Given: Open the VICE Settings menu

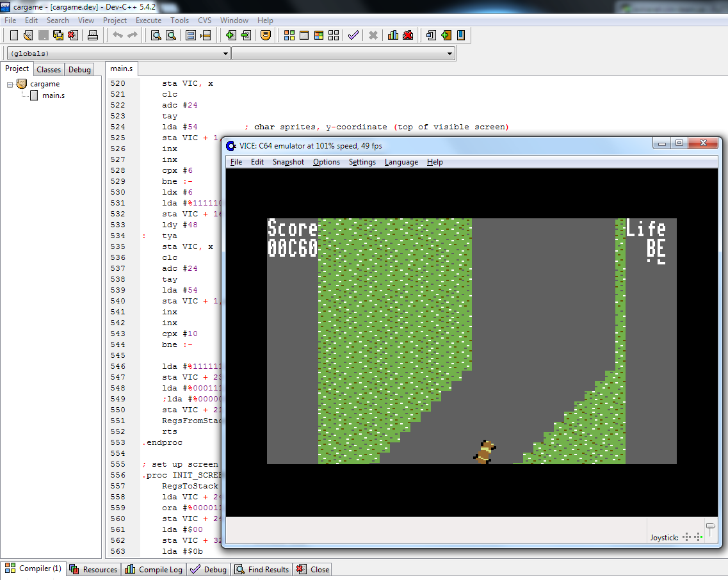Looking at the screenshot, I should [x=362, y=162].
